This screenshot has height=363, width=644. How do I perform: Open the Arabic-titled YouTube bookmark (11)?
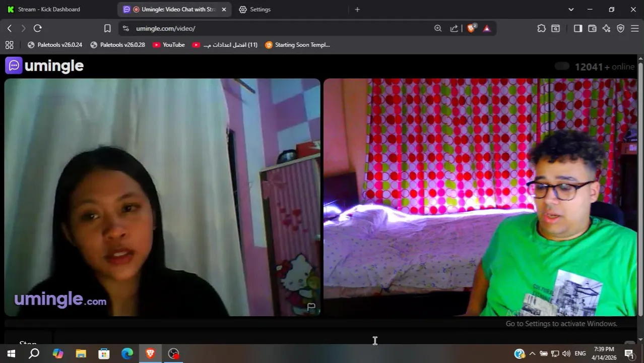pos(225,45)
